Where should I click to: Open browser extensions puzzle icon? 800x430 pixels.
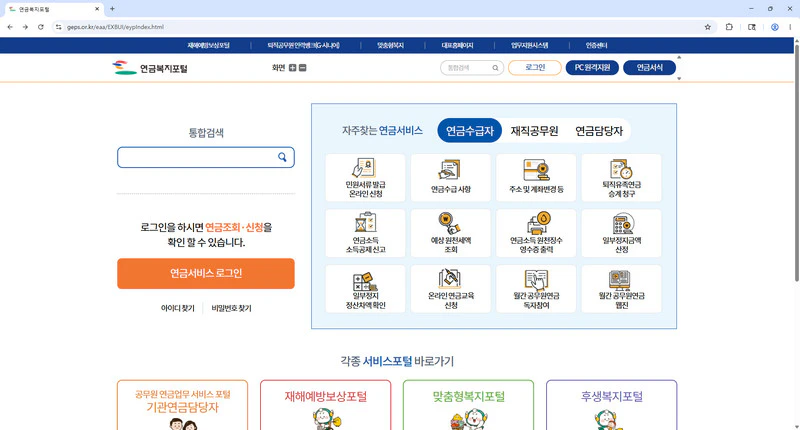729,27
